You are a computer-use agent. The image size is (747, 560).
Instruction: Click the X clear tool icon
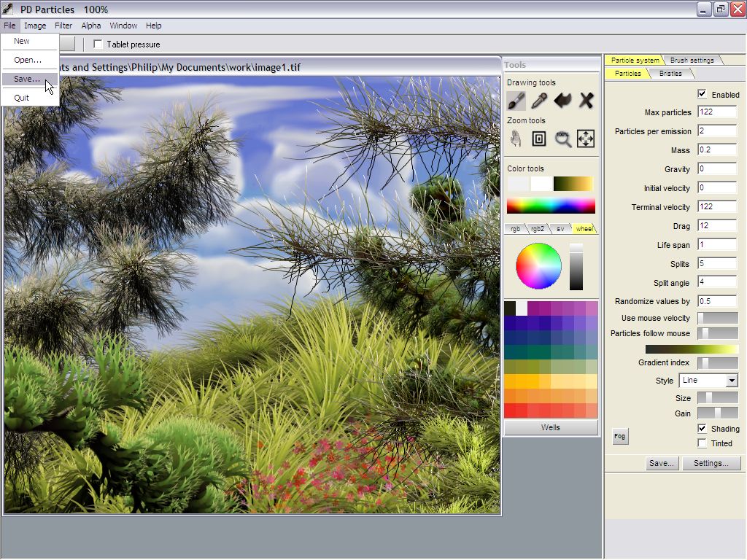point(586,101)
